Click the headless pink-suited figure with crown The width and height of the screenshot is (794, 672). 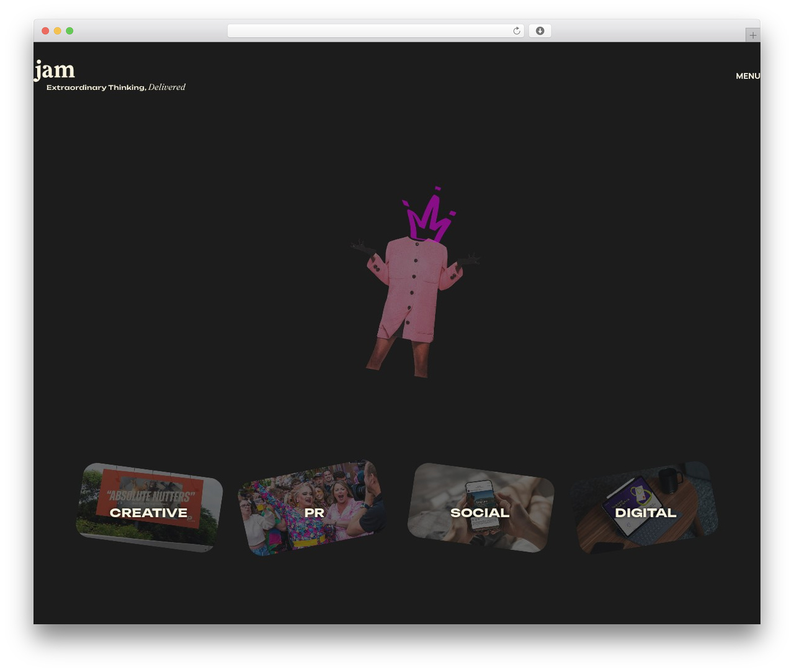coord(415,282)
